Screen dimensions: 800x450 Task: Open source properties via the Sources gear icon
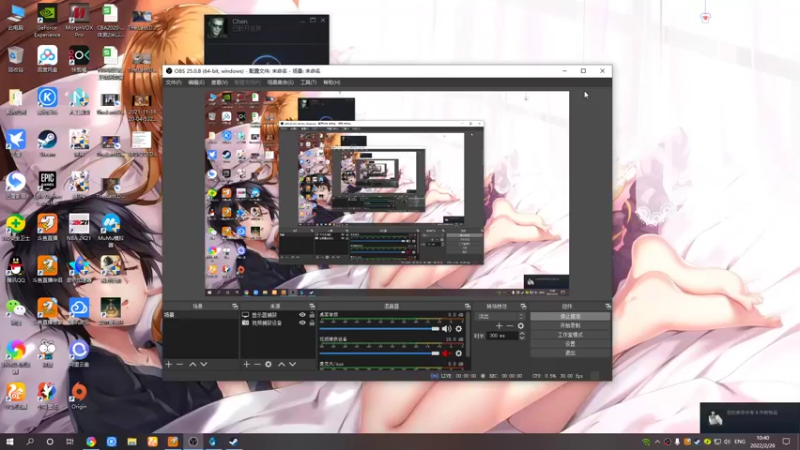[x=268, y=364]
